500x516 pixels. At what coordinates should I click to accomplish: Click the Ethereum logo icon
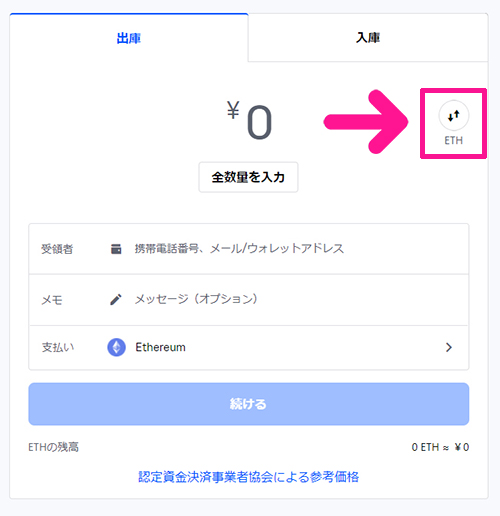coord(116,347)
